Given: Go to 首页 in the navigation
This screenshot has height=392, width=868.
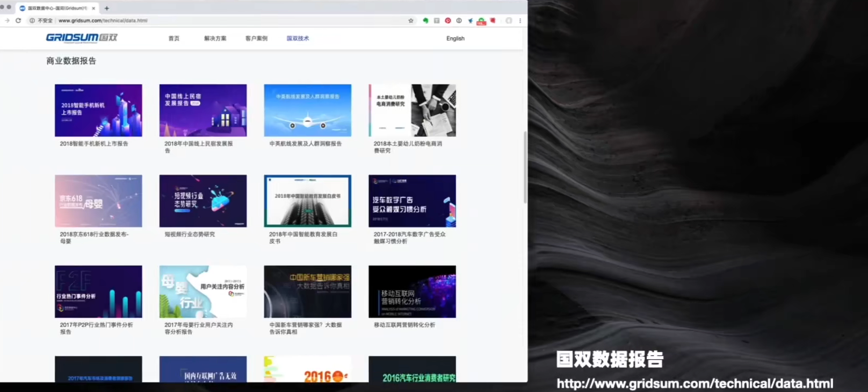Looking at the screenshot, I should 174,38.
